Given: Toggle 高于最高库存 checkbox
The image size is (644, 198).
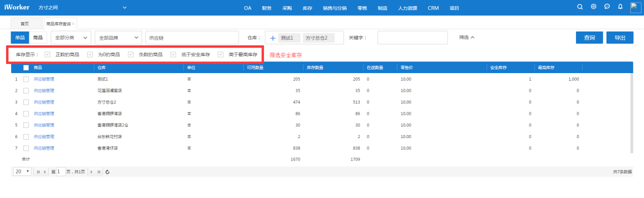Looking at the screenshot, I should [x=221, y=54].
